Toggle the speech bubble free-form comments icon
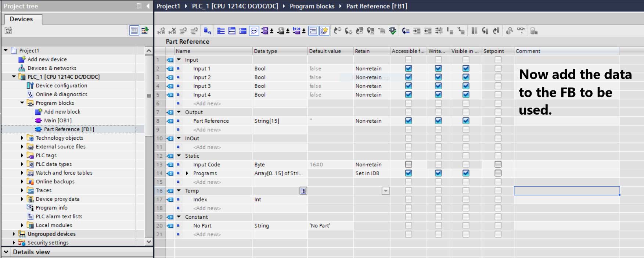The image size is (644, 258). pos(254,31)
